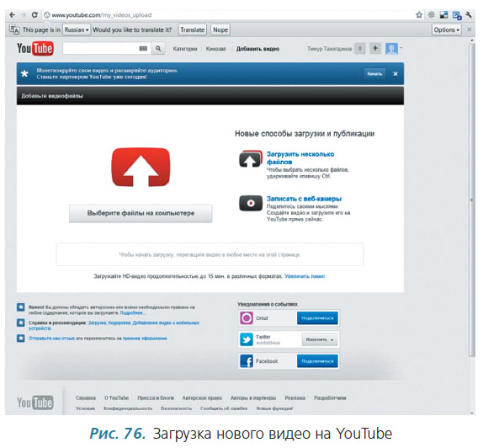Click the Translate button
Screen dimensions: 483x448
tap(192, 30)
